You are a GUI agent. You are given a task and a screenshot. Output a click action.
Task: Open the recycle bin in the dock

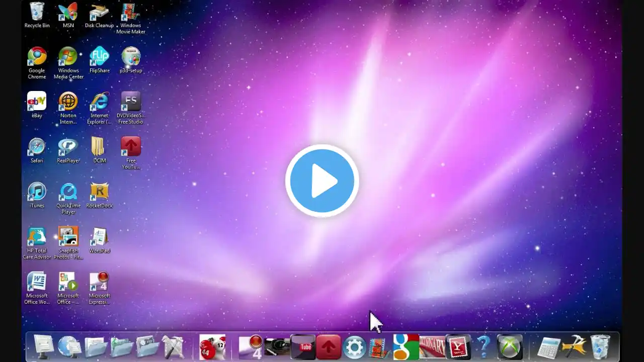[599, 347]
